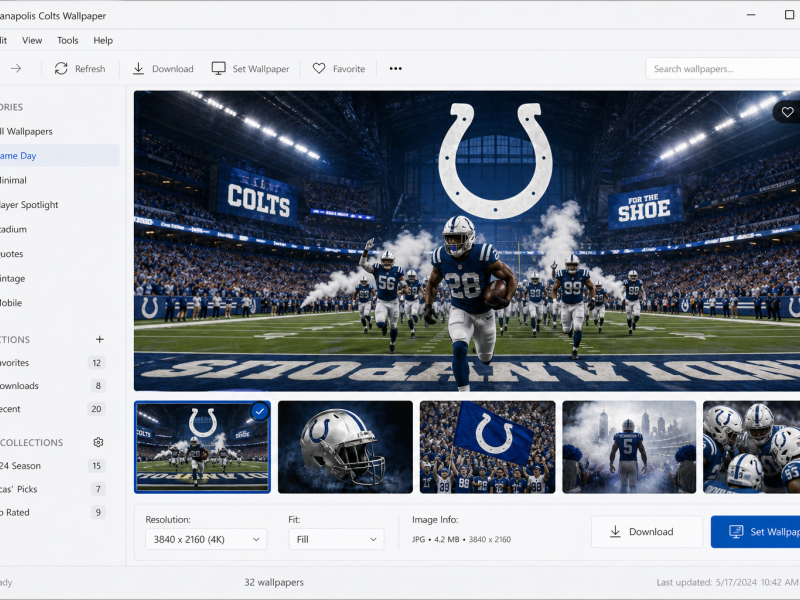800x600 pixels.
Task: Select the stadium entrance thumbnail
Action: (x=203, y=447)
